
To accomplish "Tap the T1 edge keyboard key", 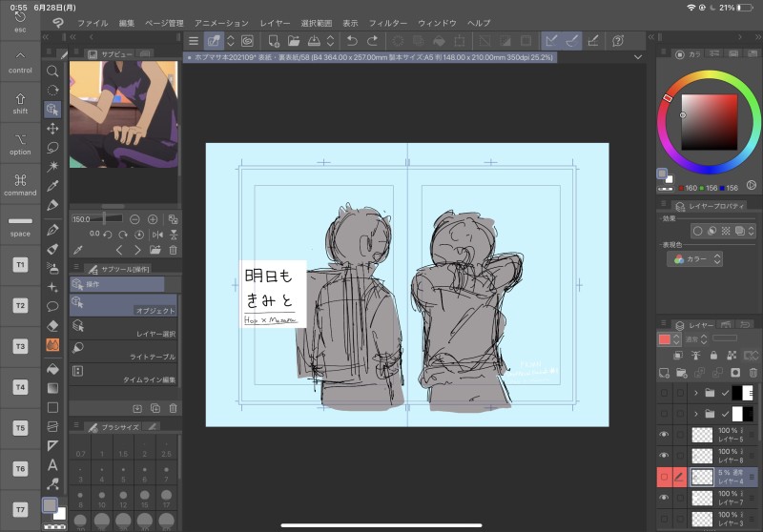I will point(20,265).
